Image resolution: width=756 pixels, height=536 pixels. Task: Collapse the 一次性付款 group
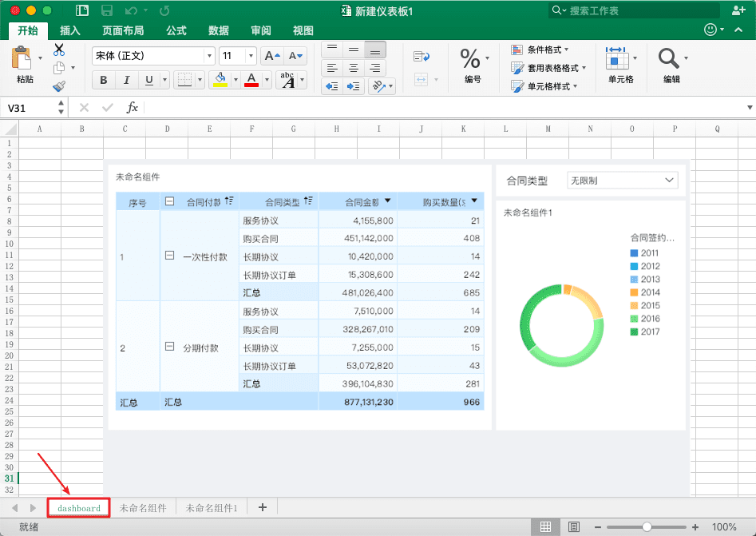click(x=169, y=256)
